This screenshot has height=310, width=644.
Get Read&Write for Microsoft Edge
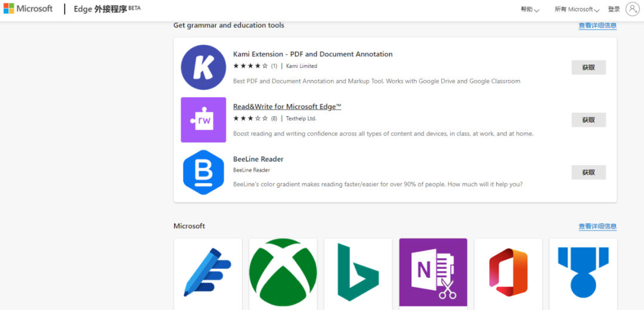pos(589,120)
